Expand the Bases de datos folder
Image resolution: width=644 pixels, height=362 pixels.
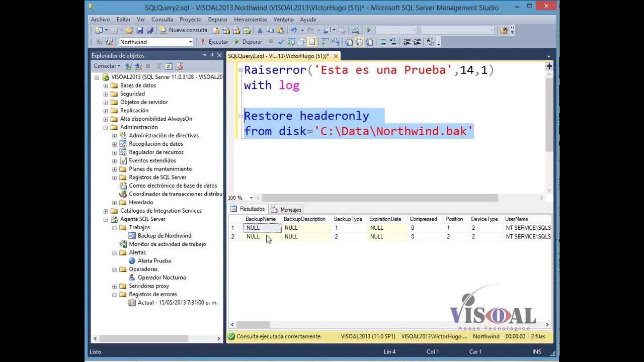pyautogui.click(x=106, y=85)
